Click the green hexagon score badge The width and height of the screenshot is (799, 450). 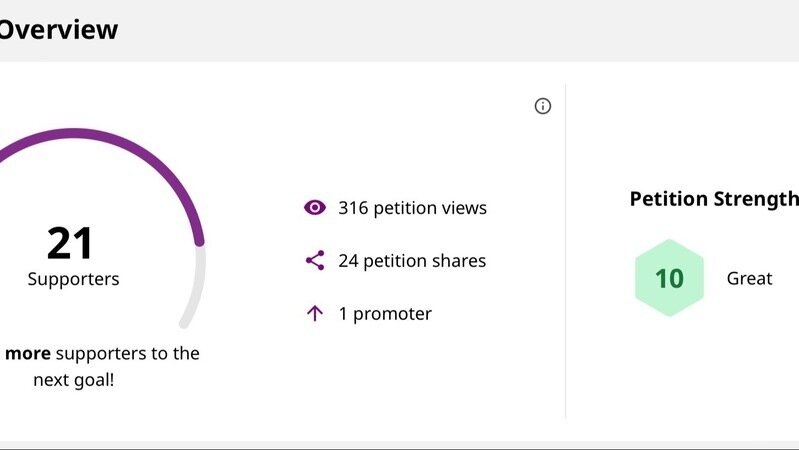(x=669, y=278)
